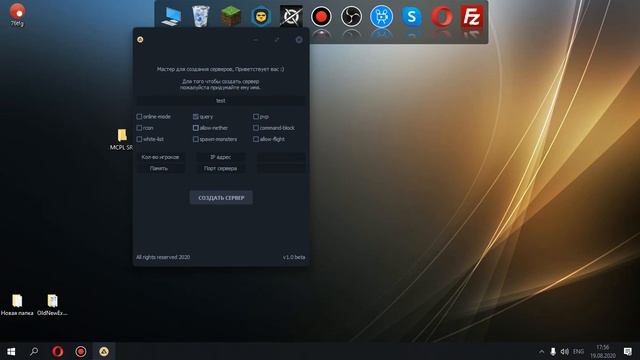Select the 7fefg desktop icon

[17, 14]
